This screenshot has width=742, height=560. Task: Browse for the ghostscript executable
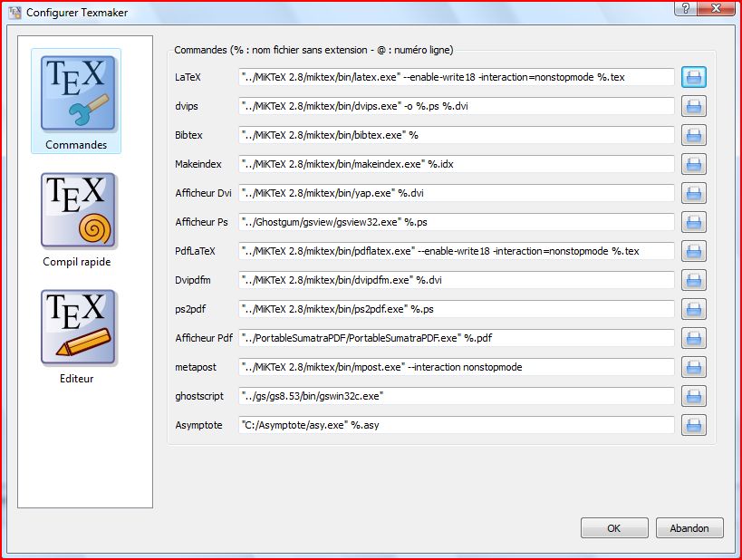click(694, 396)
